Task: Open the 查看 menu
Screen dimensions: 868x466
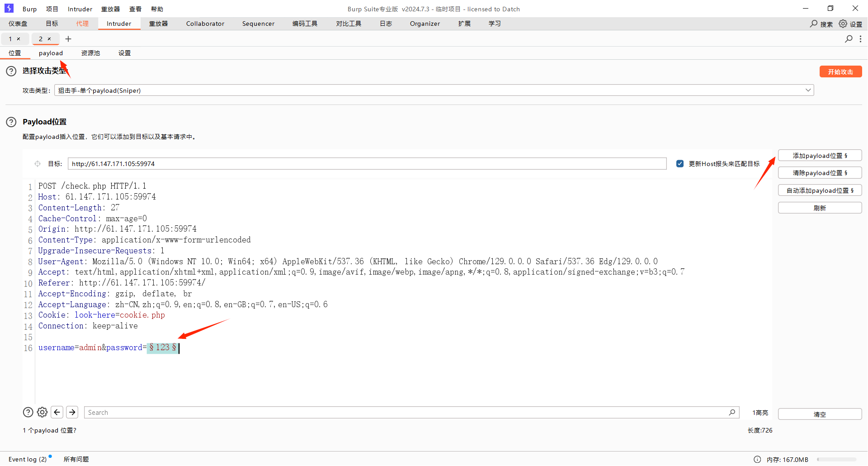Action: click(135, 9)
